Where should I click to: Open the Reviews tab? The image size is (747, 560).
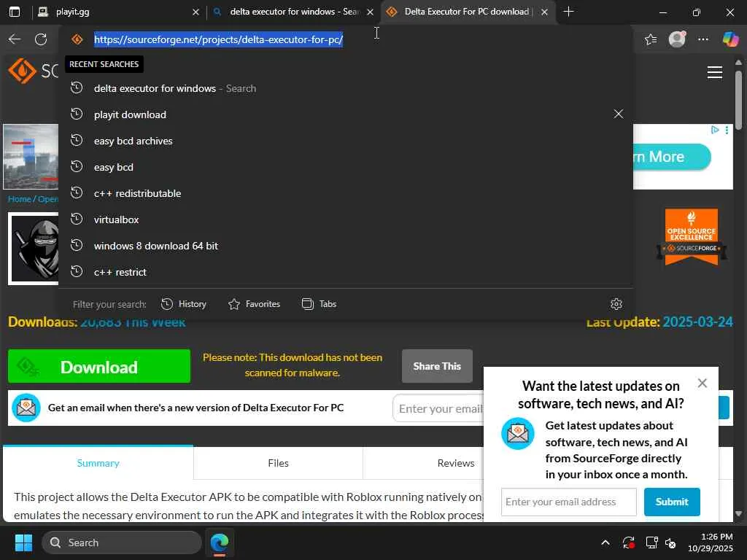455,463
